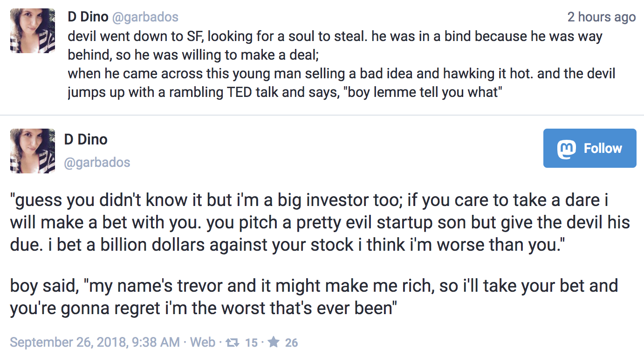
Task: Click the Mastodon logo in Follow button
Action: click(x=567, y=148)
